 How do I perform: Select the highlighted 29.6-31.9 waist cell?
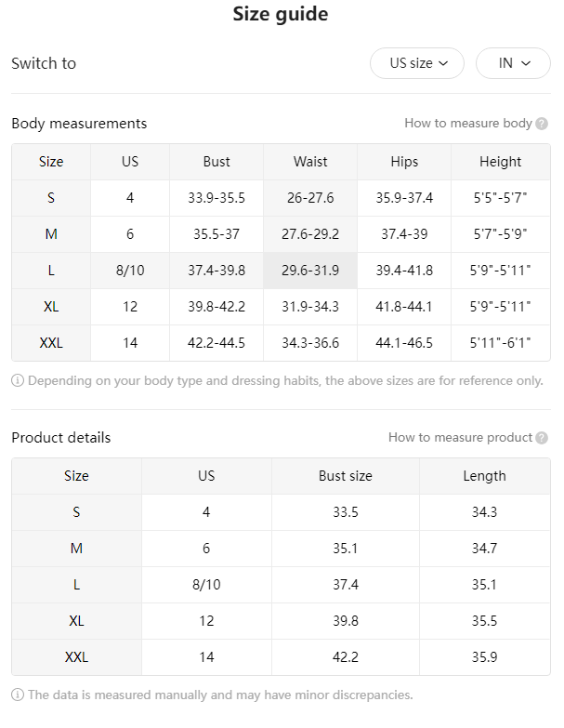click(310, 271)
